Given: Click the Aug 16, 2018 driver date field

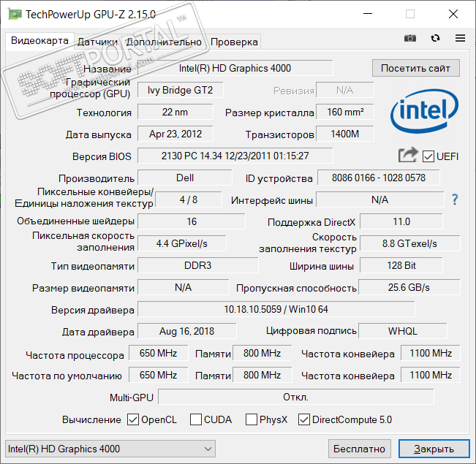Looking at the screenshot, I should (x=186, y=330).
